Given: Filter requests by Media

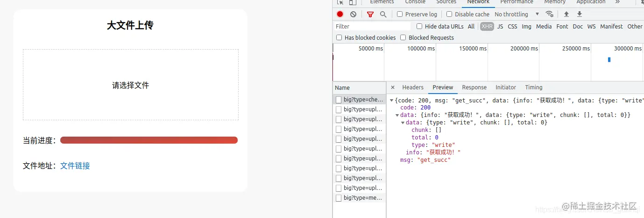Looking at the screenshot, I should tap(544, 27).
